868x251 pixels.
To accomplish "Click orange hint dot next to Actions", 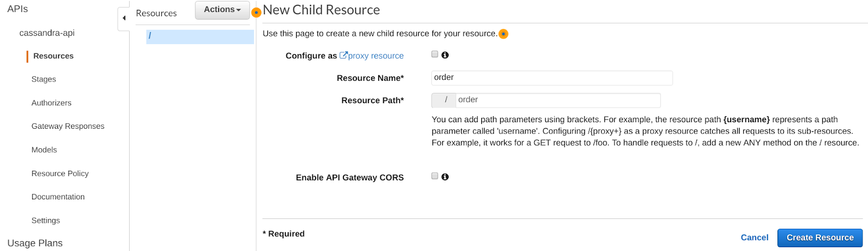I will pyautogui.click(x=257, y=12).
